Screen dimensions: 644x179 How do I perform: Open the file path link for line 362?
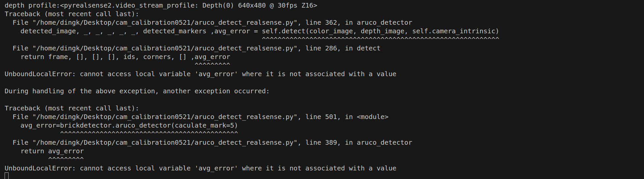tap(165, 23)
